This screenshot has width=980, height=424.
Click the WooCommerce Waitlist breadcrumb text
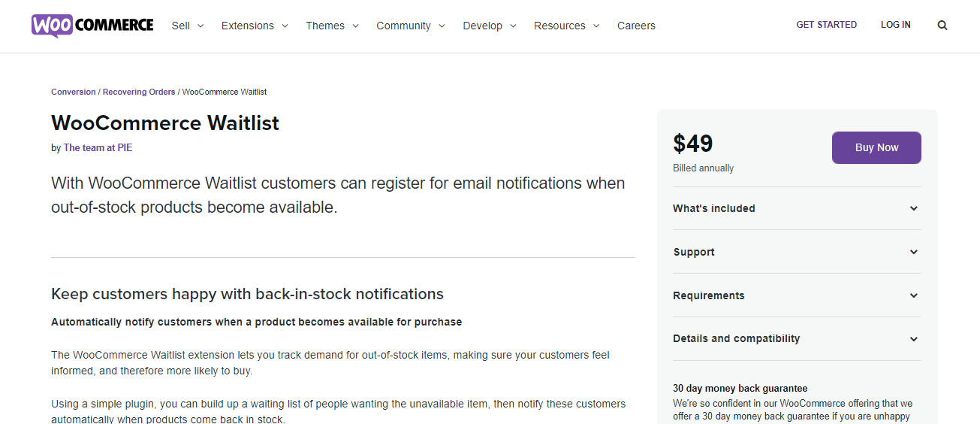pyautogui.click(x=225, y=92)
